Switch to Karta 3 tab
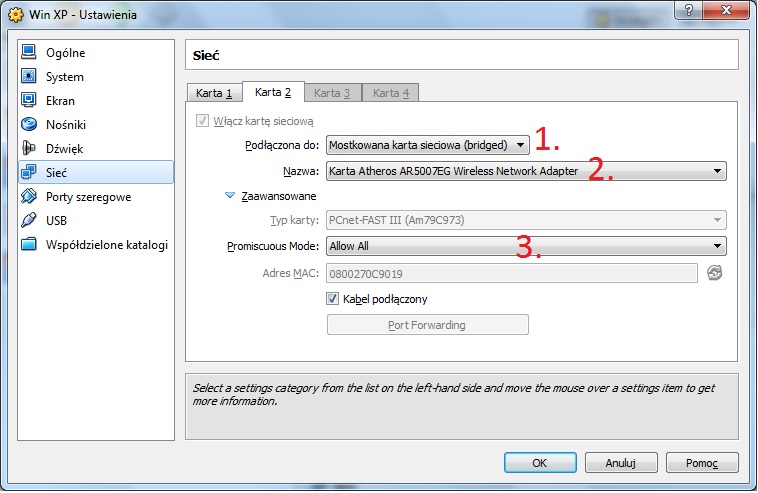The image size is (758, 493). click(332, 93)
